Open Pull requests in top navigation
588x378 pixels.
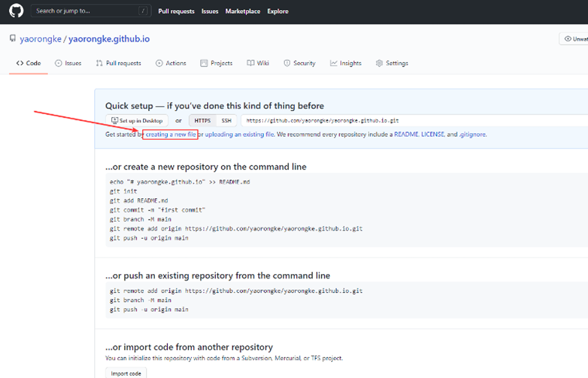coord(176,11)
